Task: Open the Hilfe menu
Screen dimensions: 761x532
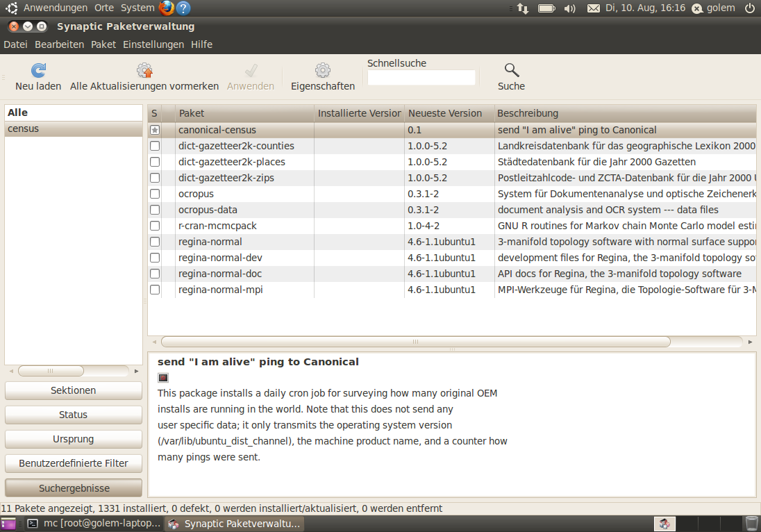Action: [201, 44]
